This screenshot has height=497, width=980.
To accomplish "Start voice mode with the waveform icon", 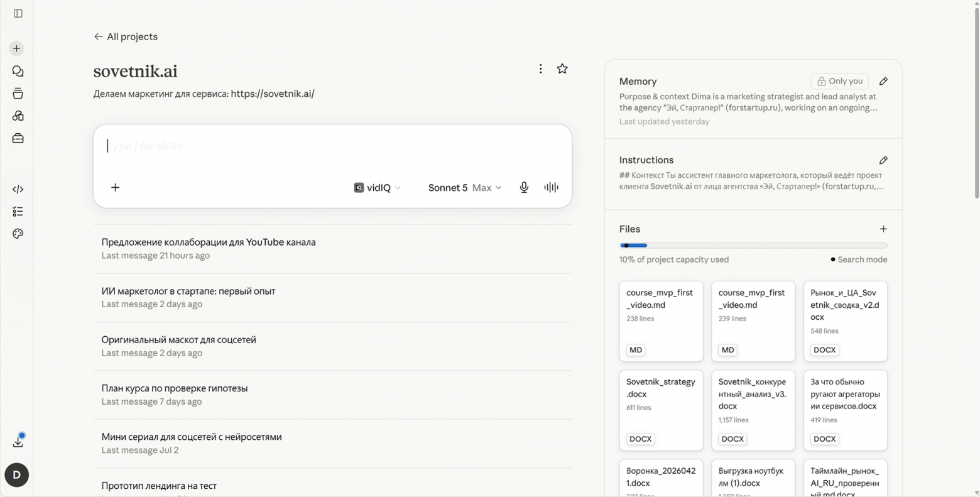I will point(551,187).
